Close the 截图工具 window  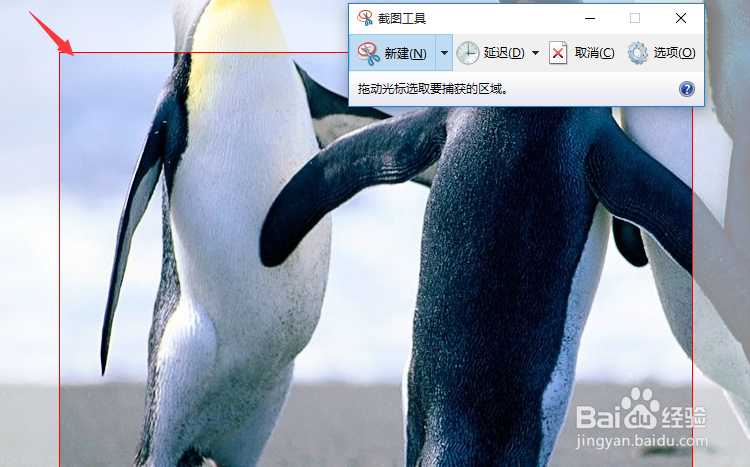pyautogui.click(x=680, y=18)
